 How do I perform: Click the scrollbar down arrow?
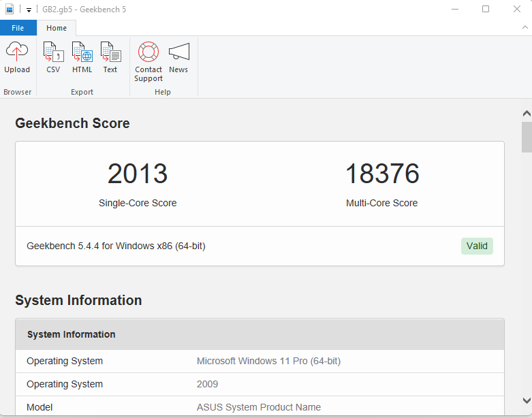click(x=527, y=400)
